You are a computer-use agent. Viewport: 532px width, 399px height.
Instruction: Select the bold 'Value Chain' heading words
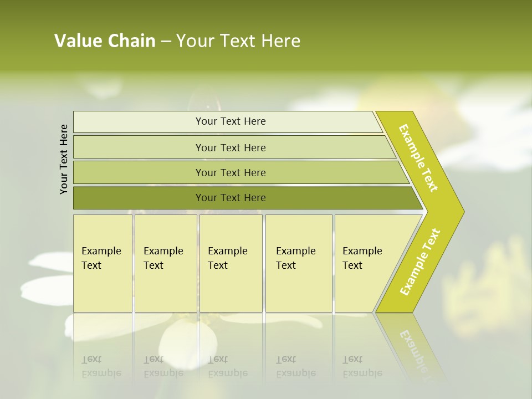[105, 40]
